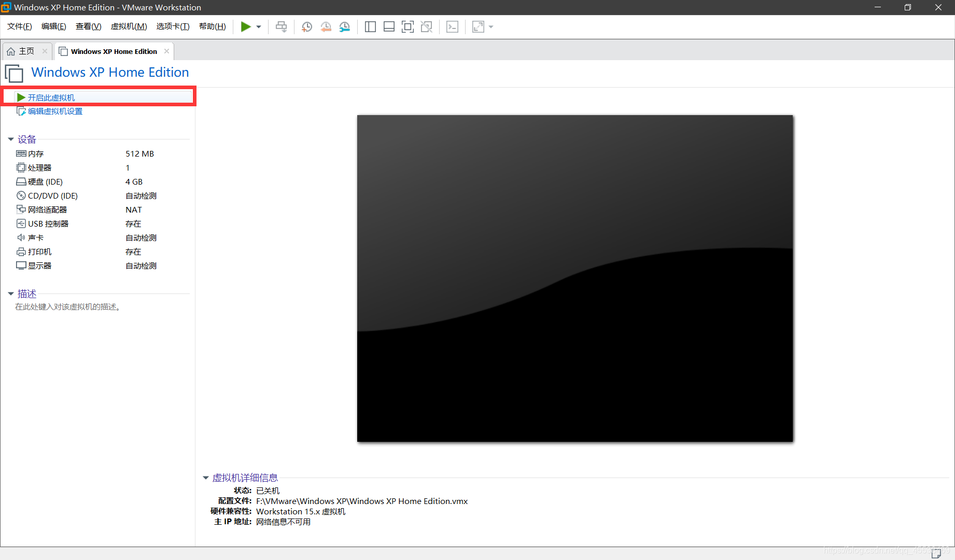Viewport: 955px width, 560px height.
Task: Open the 虚拟机(M) menu
Action: [x=129, y=26]
